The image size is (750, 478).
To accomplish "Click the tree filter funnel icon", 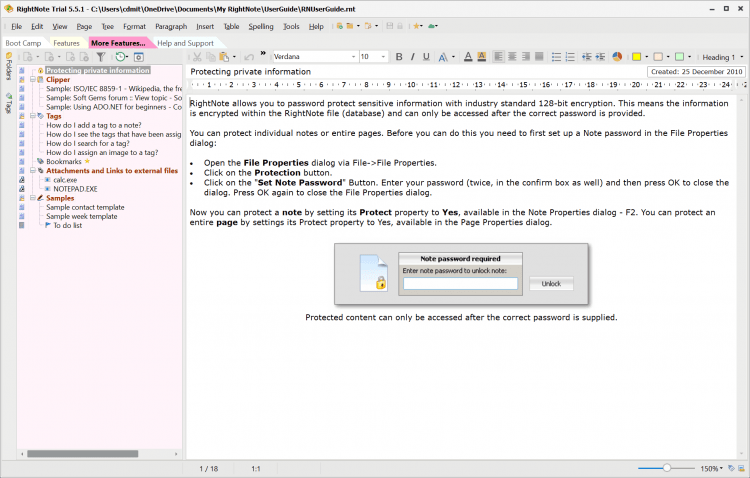I will point(100,57).
